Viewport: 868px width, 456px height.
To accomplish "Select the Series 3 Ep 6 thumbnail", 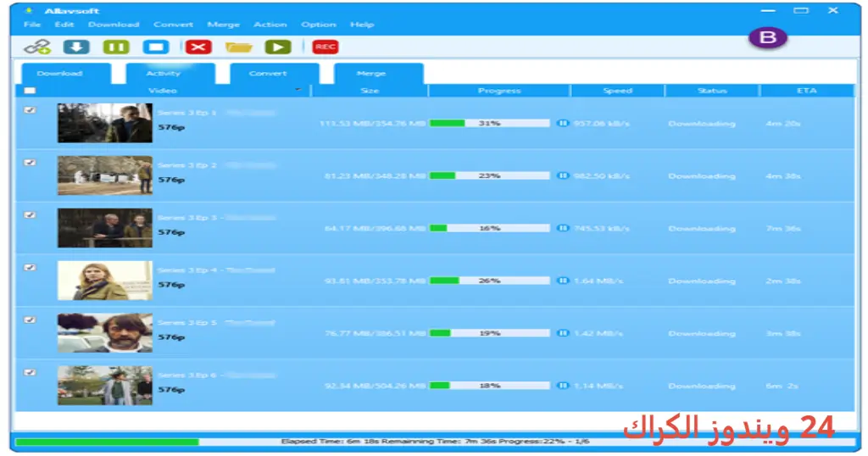I will pos(104,386).
